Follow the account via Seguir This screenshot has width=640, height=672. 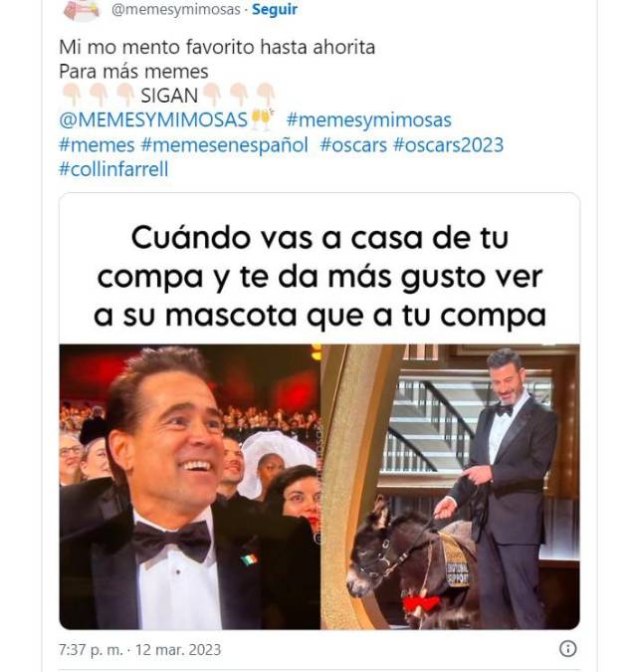click(x=274, y=9)
